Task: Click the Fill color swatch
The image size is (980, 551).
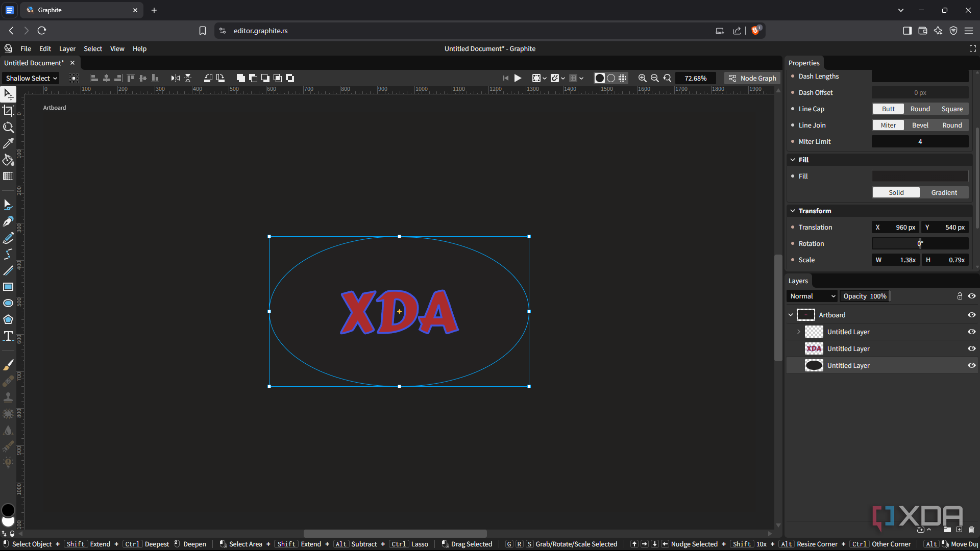Action: pyautogui.click(x=920, y=176)
